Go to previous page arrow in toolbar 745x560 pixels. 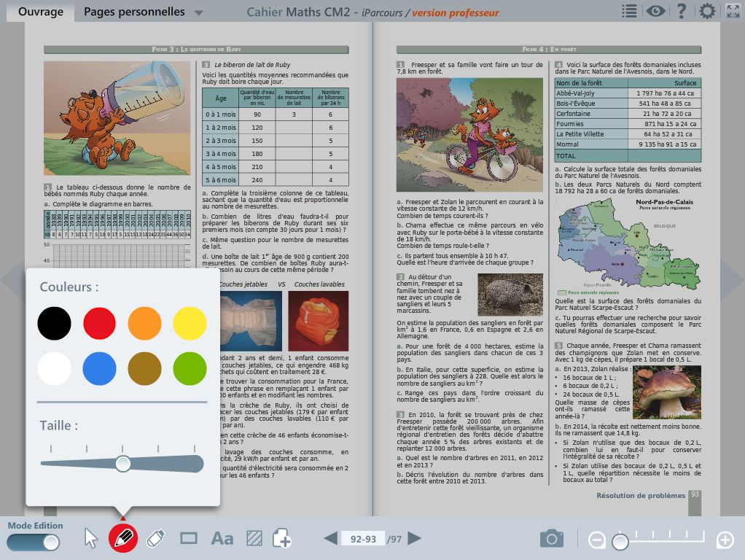click(x=330, y=539)
